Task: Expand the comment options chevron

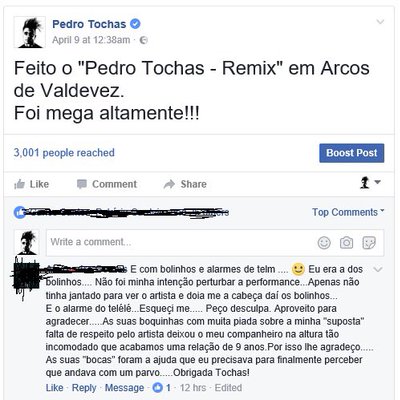Action: click(x=378, y=269)
